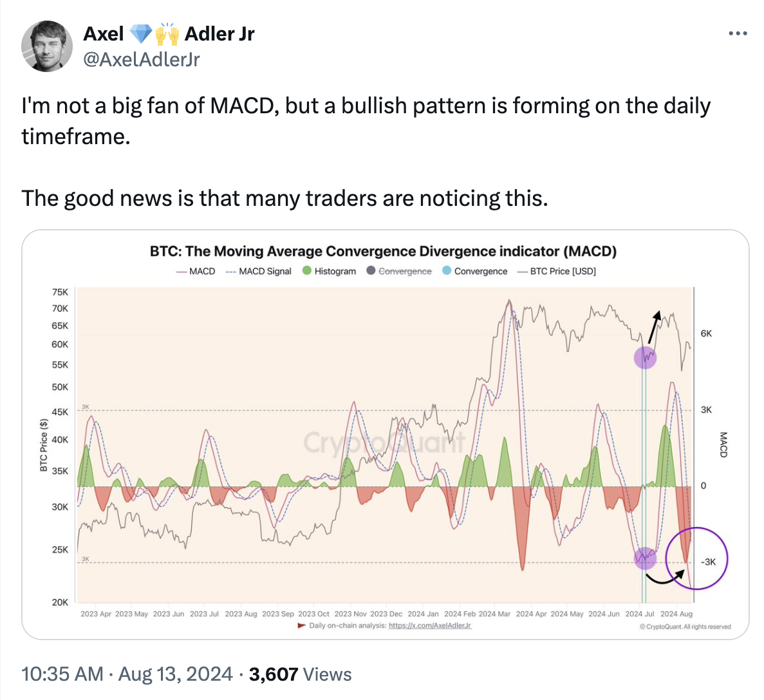The height and width of the screenshot is (700, 764).
Task: Click the CryptoQuant watermark on the chart
Action: coord(384,443)
